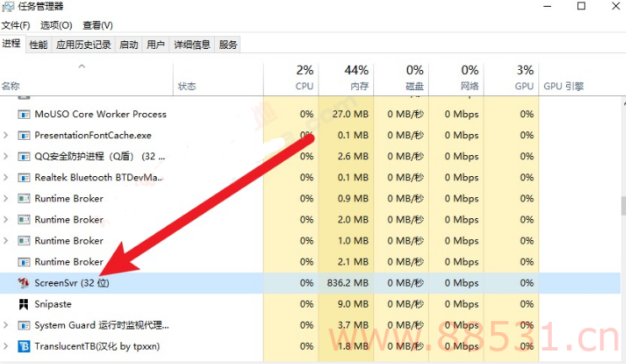Click the vertical scrollbar thumb
Image resolution: width=626 pixels, height=364 pixels.
tap(623, 206)
